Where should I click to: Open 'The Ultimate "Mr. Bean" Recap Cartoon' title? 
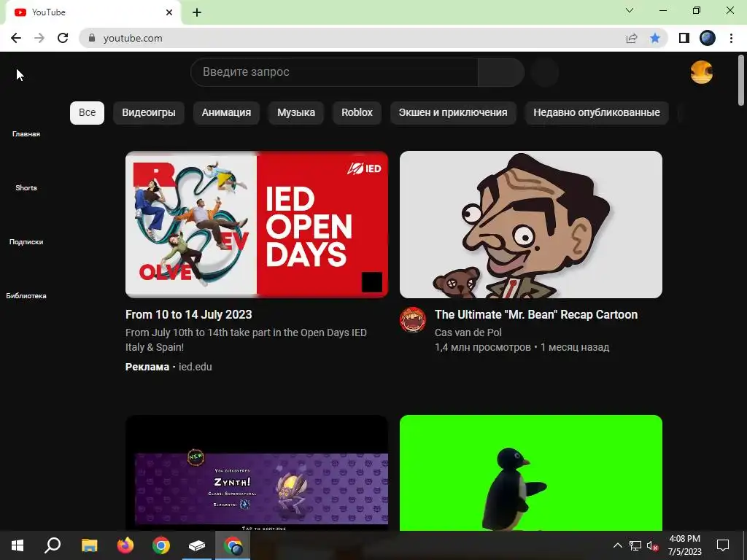(x=536, y=315)
